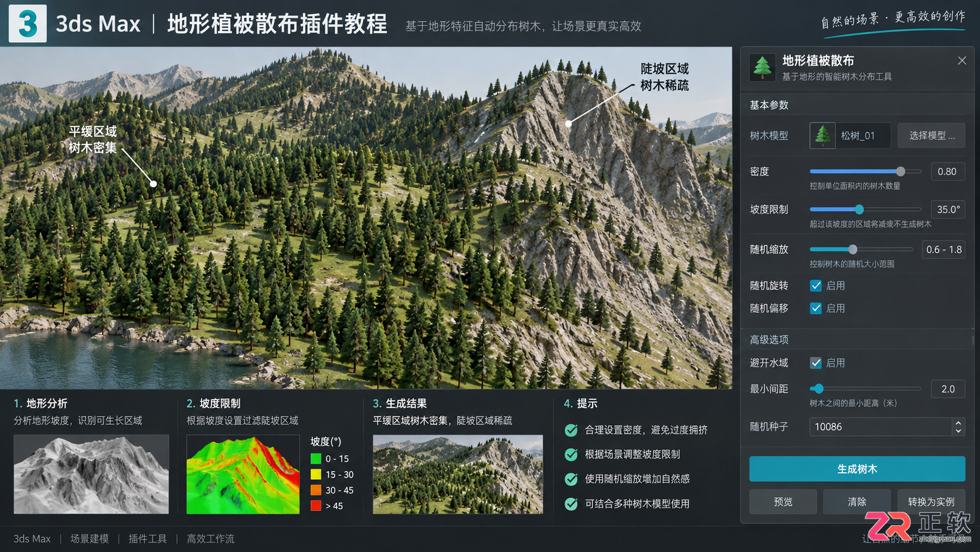Click the orange 30 - 45 slope swatch
This screenshot has width=980, height=552.
(x=316, y=490)
